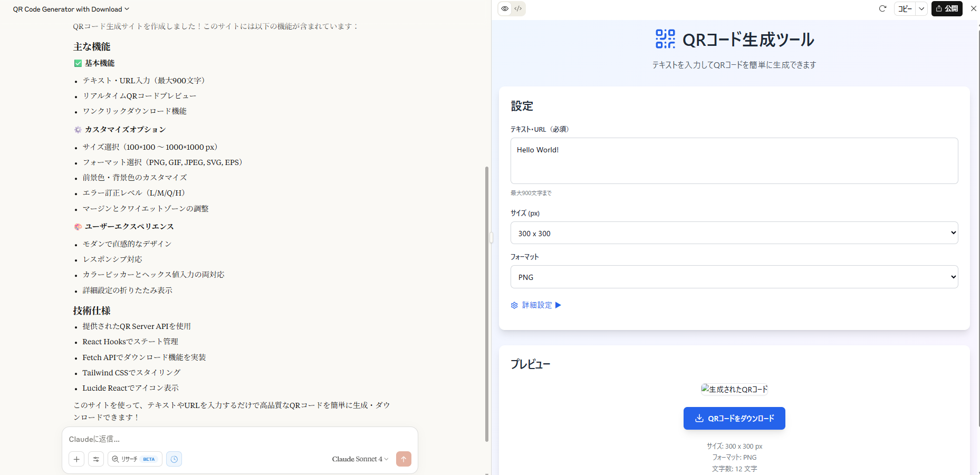
Task: Close the artifact panel
Action: pos(974,8)
